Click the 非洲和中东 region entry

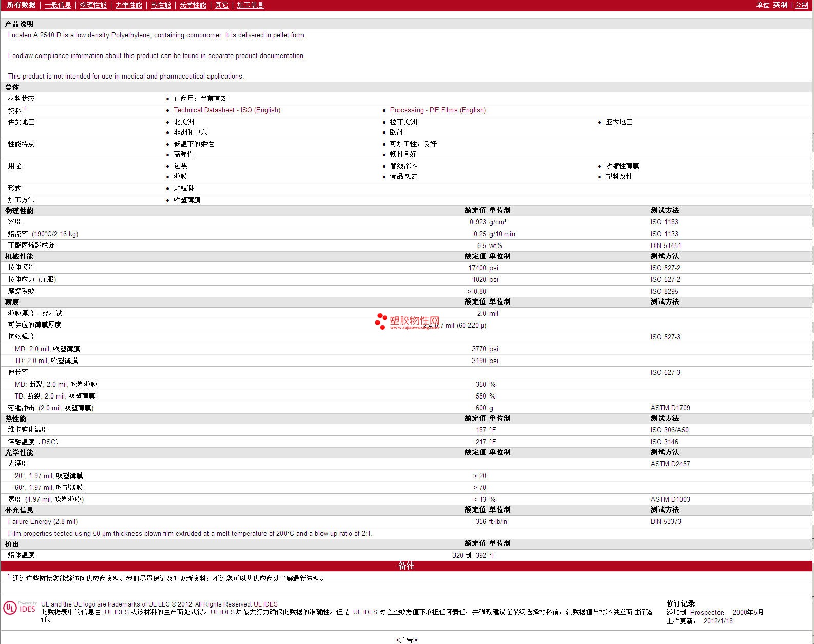pos(191,132)
